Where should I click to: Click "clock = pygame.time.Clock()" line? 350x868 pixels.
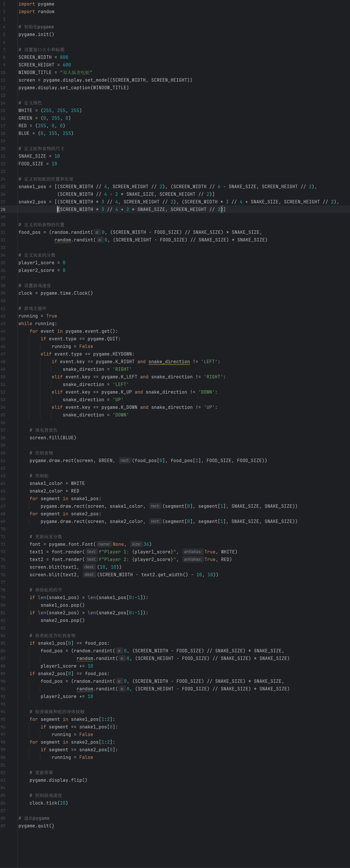(x=56, y=293)
